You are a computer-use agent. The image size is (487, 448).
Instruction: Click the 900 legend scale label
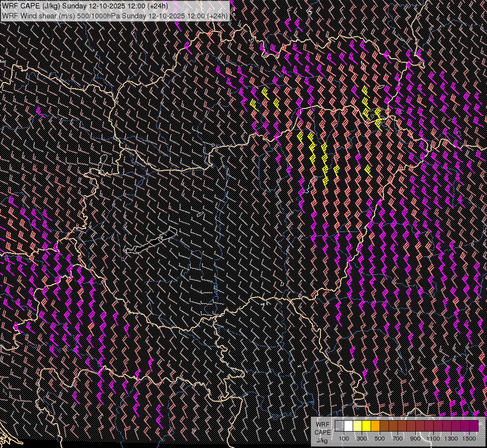pyautogui.click(x=415, y=439)
